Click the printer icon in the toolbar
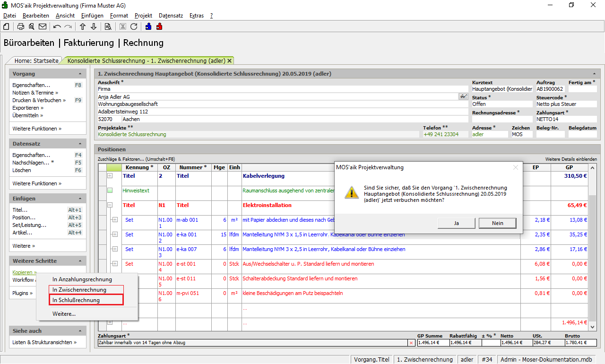Viewport: 605px width, 364px height. tap(21, 26)
